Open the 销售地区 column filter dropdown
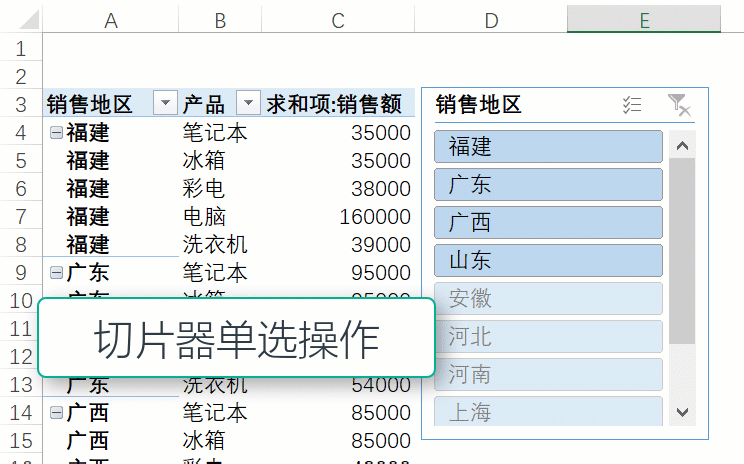 coord(165,104)
